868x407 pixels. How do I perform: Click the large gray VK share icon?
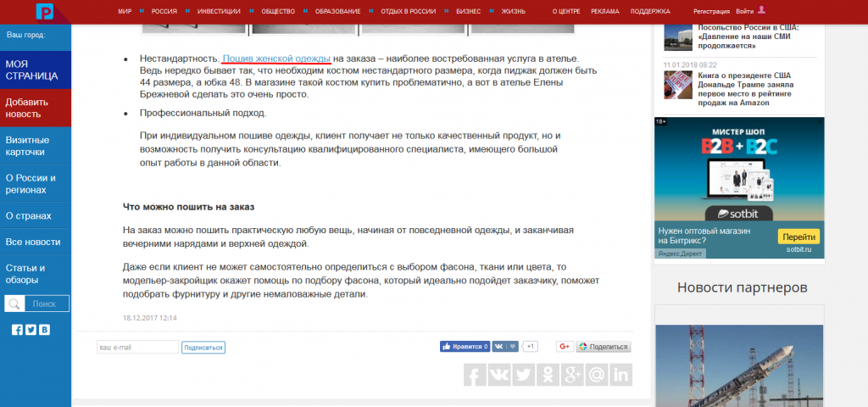click(499, 375)
